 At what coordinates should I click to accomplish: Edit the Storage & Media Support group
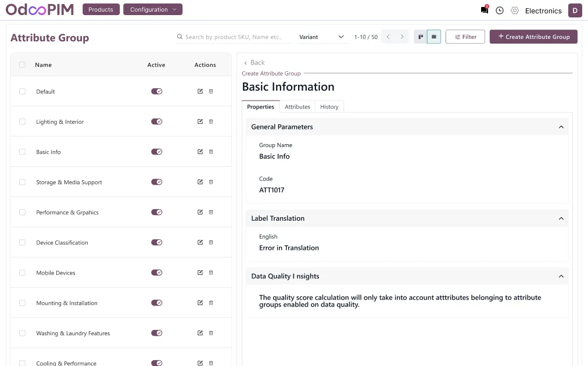(200, 182)
